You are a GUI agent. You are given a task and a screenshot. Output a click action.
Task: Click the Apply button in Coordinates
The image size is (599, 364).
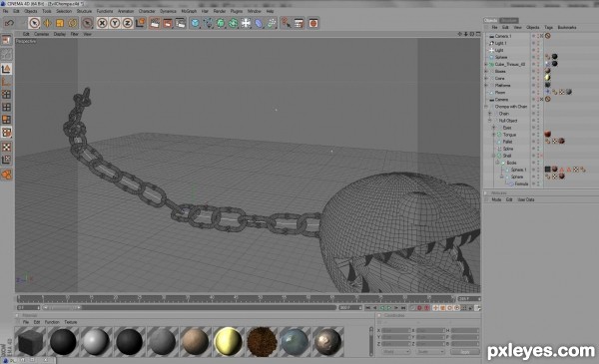pos(464,352)
